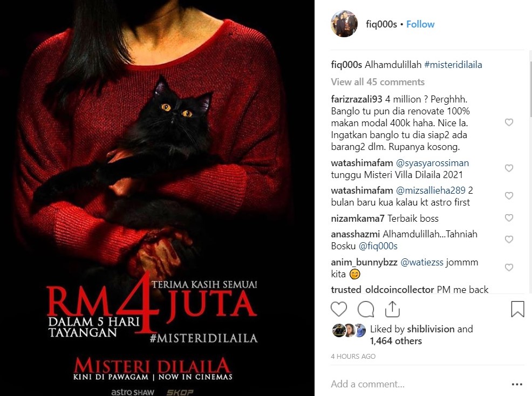This screenshot has width=532, height=396.
Task: Like watashimafam's Misteri Villa Dilaila comment
Action: tap(509, 168)
